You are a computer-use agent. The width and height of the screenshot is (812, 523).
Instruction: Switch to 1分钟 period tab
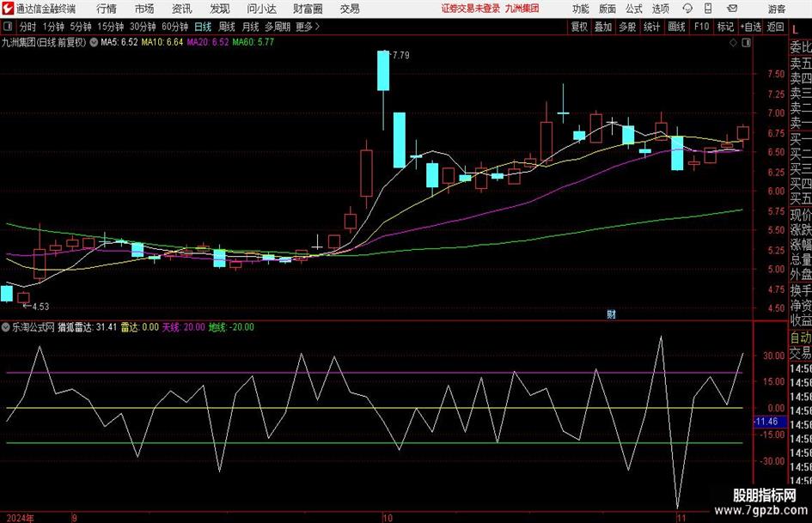(53, 27)
